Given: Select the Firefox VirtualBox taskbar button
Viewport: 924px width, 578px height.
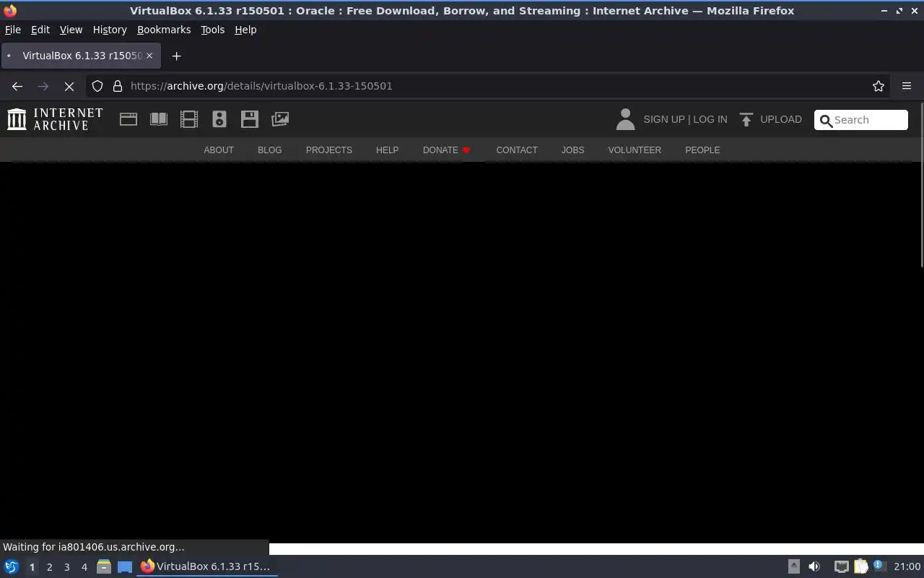Looking at the screenshot, I should pos(208,566).
